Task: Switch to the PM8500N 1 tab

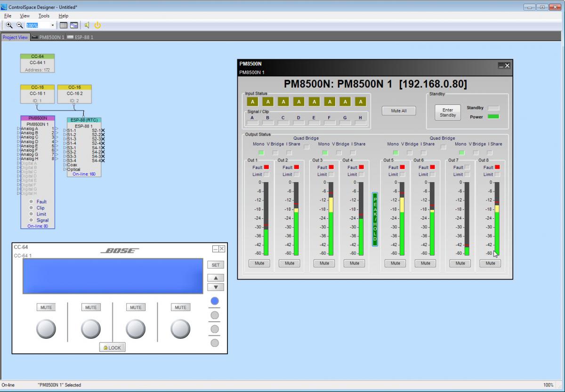Action: (x=48, y=37)
